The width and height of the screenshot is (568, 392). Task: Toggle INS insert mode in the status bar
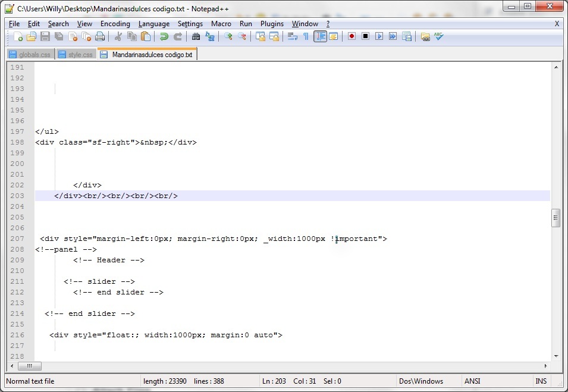click(541, 381)
